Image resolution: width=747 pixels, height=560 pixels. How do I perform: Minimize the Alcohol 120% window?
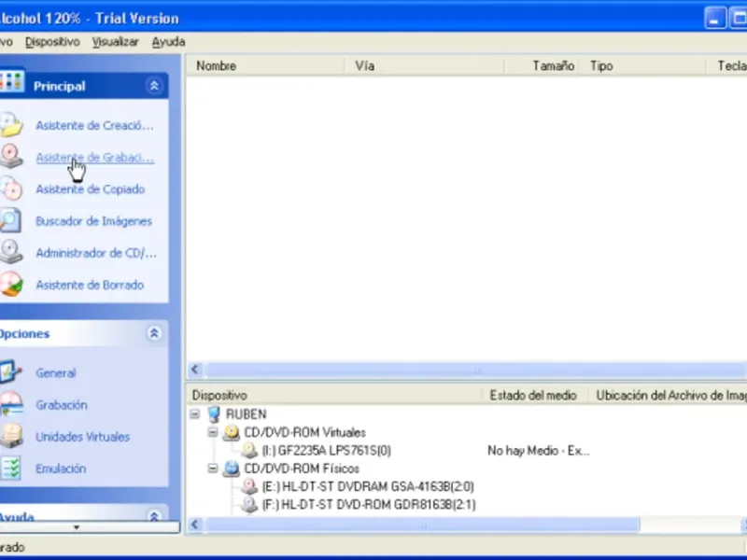click(x=714, y=19)
